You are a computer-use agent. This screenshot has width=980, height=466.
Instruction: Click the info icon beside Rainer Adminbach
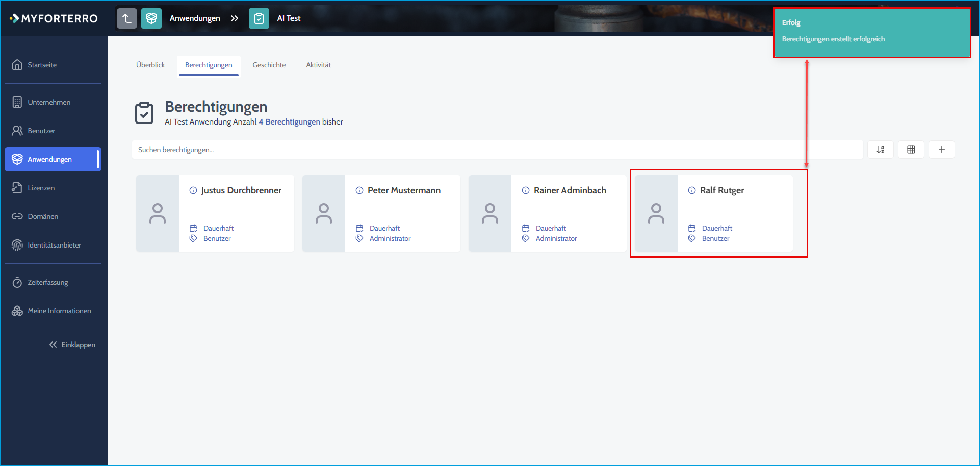pyautogui.click(x=526, y=190)
